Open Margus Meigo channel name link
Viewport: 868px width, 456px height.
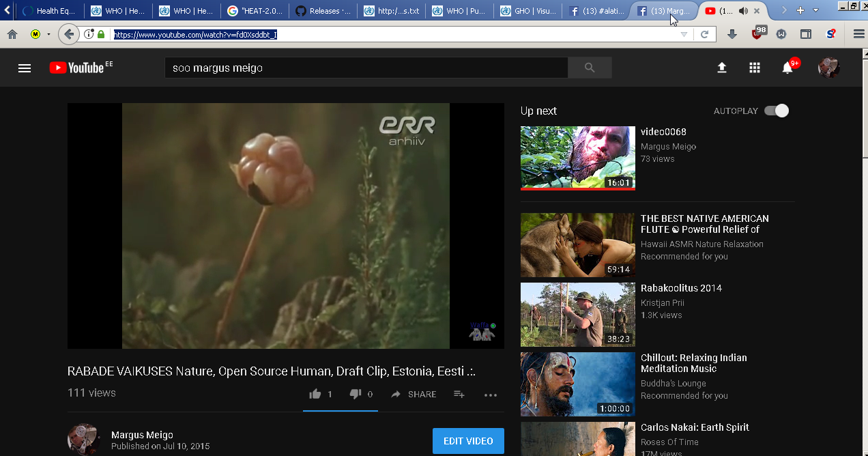pyautogui.click(x=142, y=435)
